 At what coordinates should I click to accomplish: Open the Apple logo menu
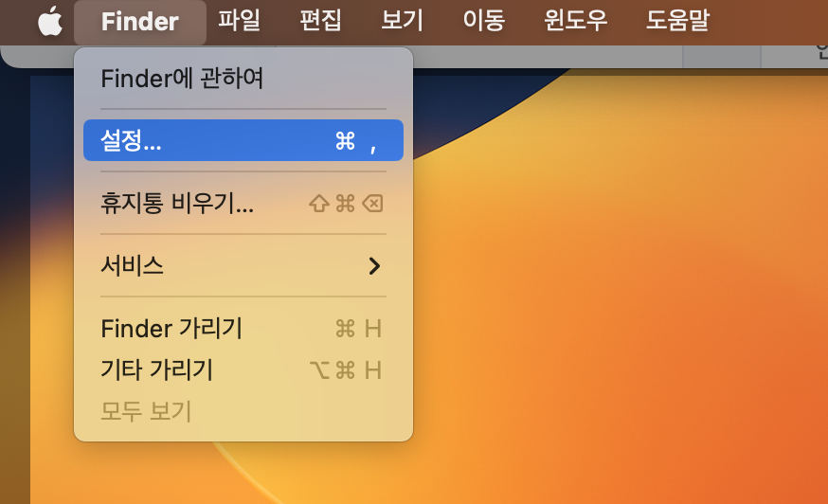coord(50,22)
